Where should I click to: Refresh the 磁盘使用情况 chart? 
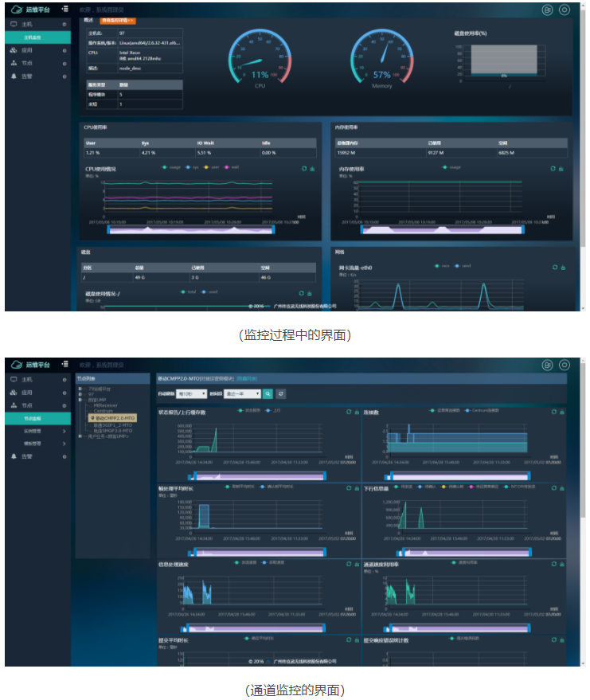[x=301, y=293]
